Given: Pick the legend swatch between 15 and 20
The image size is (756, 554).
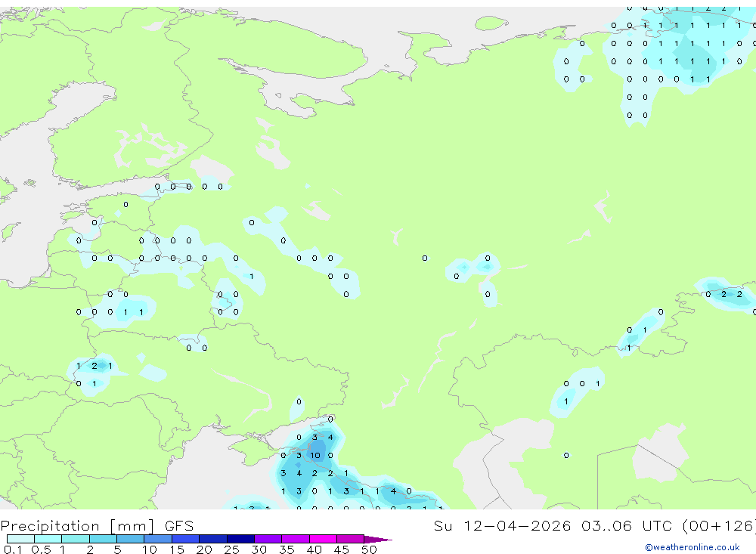Looking at the screenshot, I should point(186,539).
